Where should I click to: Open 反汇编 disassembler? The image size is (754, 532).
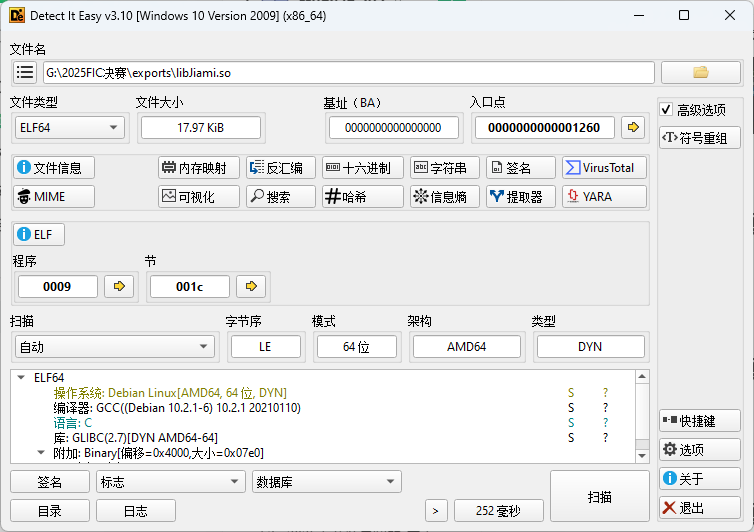coord(281,168)
